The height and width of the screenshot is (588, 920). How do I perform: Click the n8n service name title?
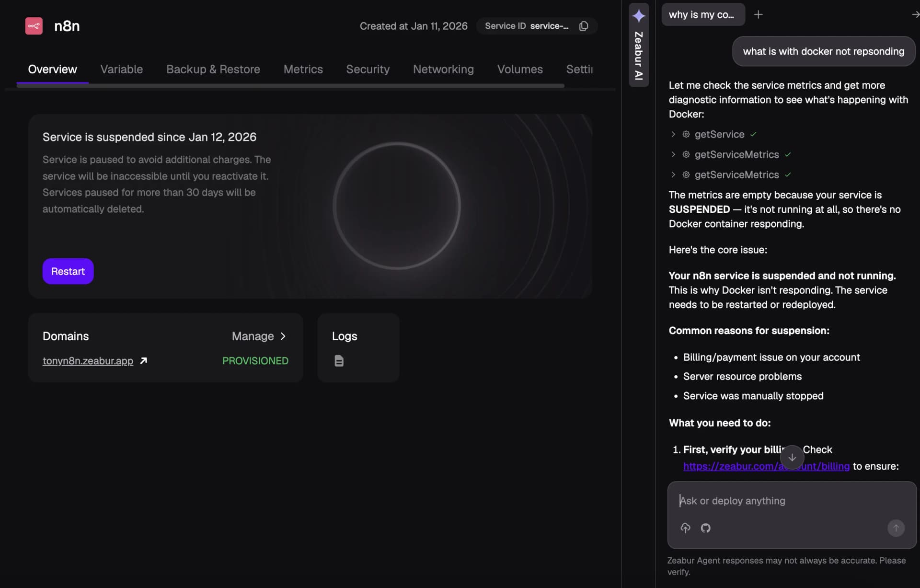[x=67, y=26]
